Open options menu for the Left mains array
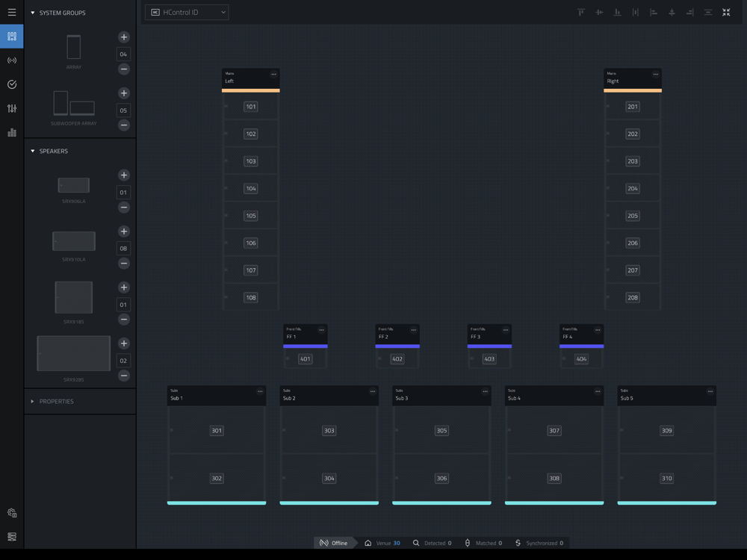747x560 pixels. coord(273,74)
